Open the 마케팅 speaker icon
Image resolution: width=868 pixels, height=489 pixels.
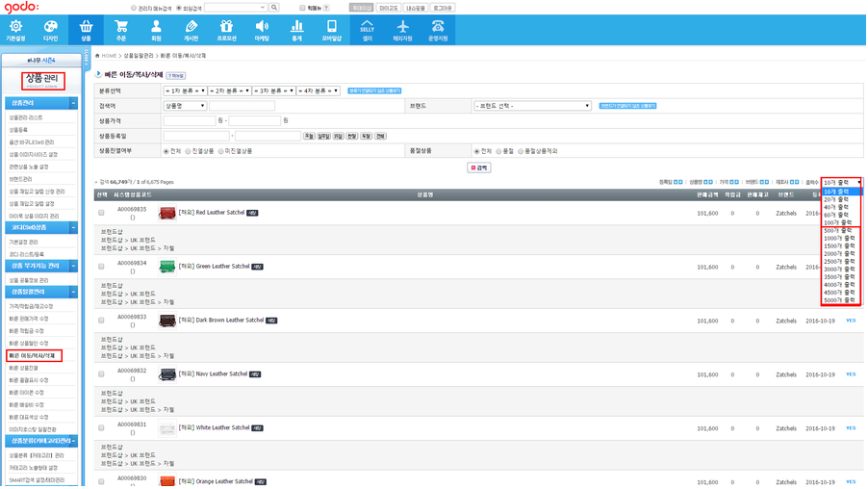[262, 29]
